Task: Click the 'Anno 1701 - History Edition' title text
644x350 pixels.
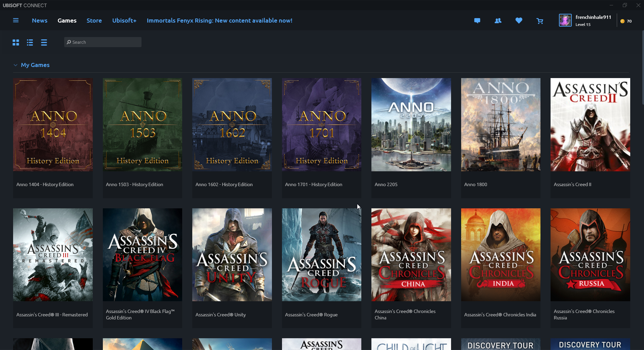Action: click(x=314, y=184)
